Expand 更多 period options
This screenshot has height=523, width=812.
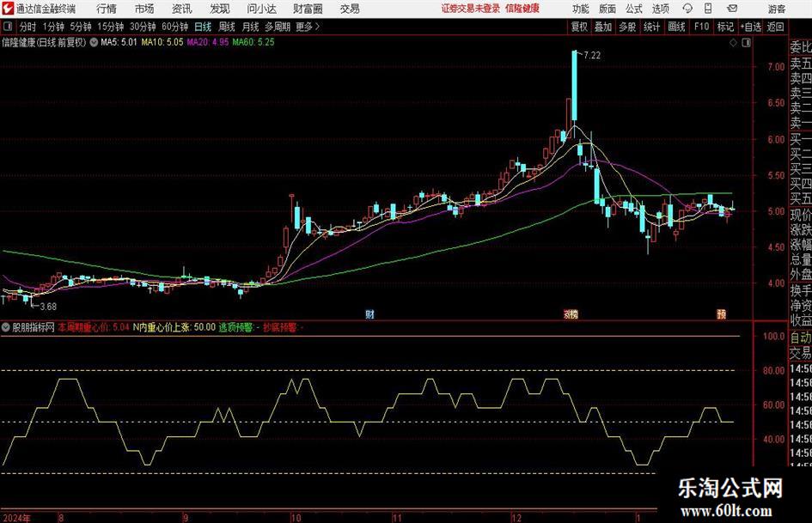[x=308, y=27]
